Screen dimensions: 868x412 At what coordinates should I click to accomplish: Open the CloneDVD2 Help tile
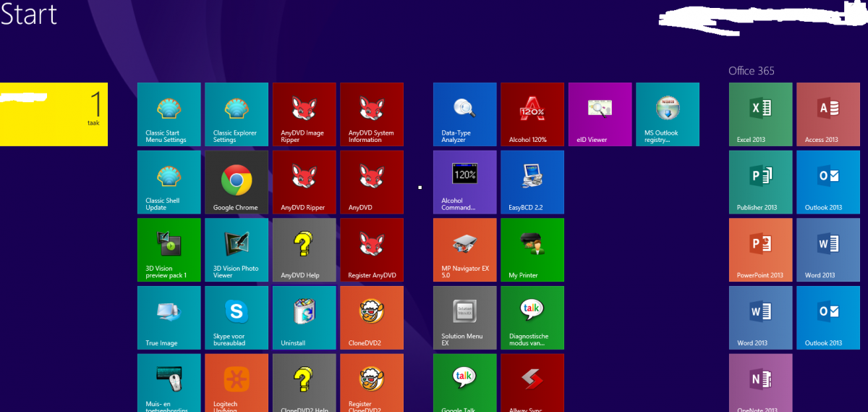(305, 383)
